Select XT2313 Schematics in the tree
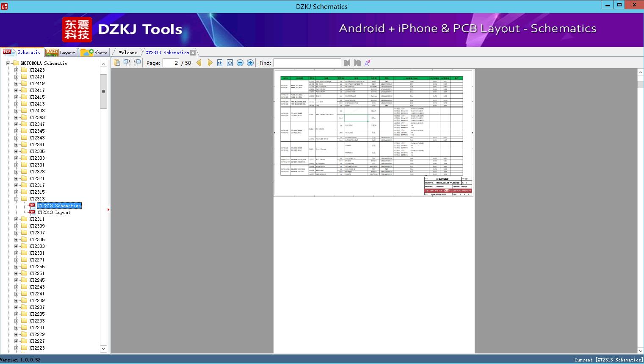 click(59, 206)
